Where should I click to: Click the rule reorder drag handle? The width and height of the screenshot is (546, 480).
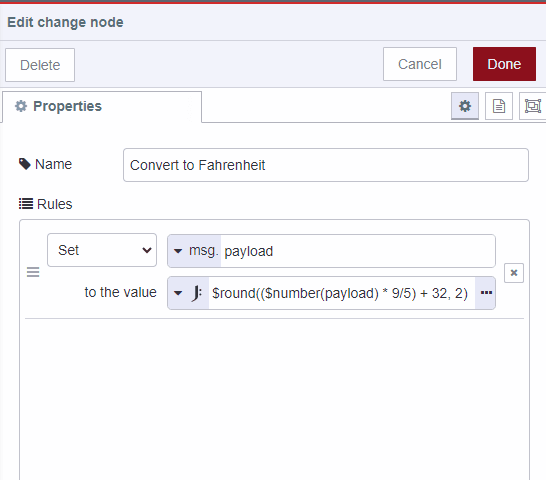pos(33,272)
